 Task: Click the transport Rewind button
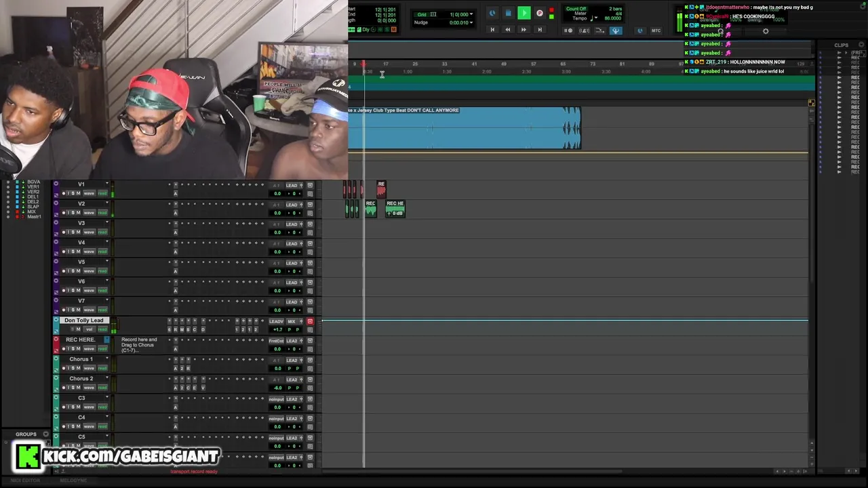click(508, 30)
